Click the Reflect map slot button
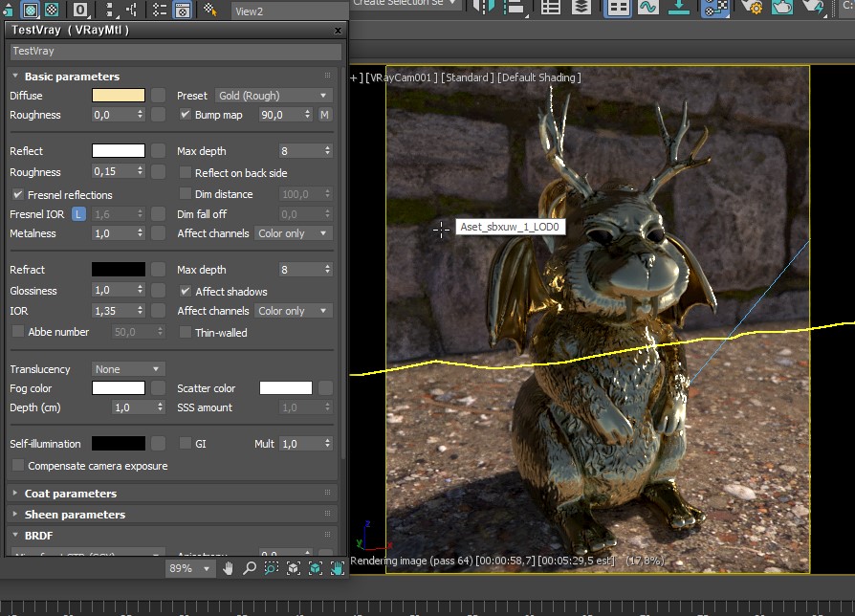The height and width of the screenshot is (616, 855). tap(158, 150)
